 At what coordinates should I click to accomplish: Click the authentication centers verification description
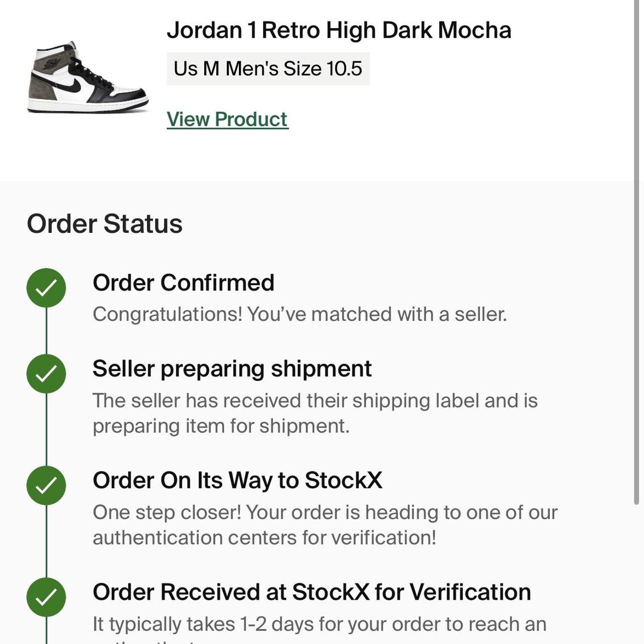coord(325,525)
